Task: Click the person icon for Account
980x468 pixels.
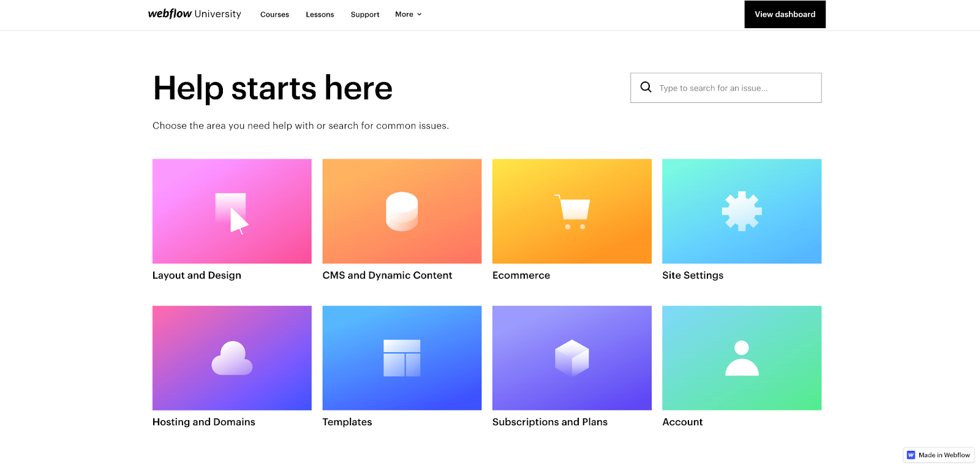Action: pos(742,358)
